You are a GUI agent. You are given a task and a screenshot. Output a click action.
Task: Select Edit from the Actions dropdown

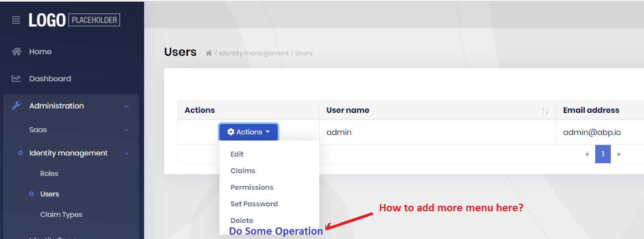tap(237, 154)
